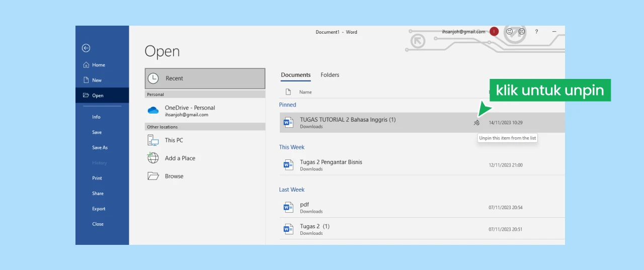
Task: Open the Tugas 2 (1) document
Action: click(x=314, y=226)
